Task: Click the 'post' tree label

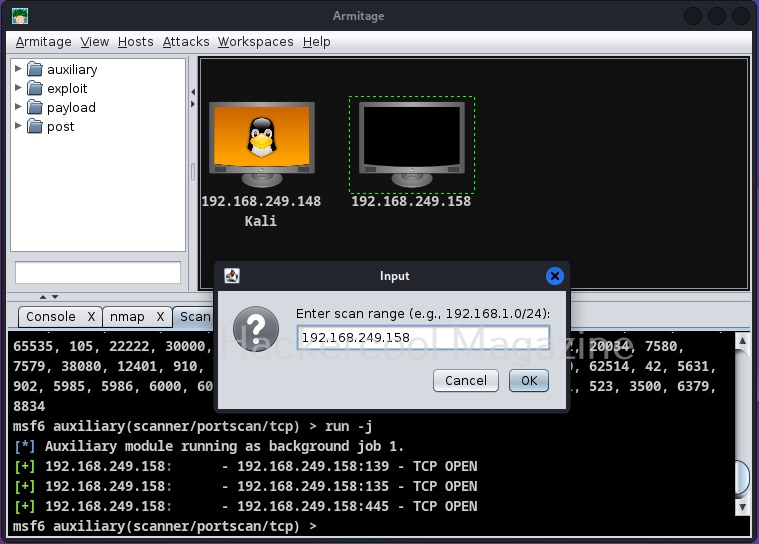Action: (x=61, y=127)
